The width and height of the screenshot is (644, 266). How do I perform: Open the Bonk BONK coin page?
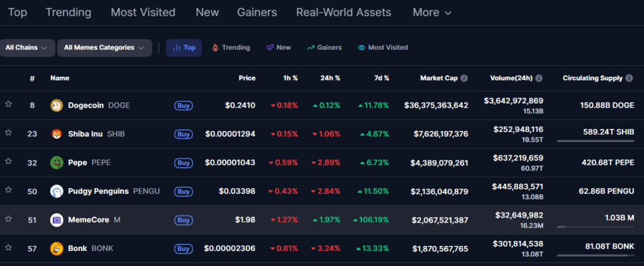91,249
